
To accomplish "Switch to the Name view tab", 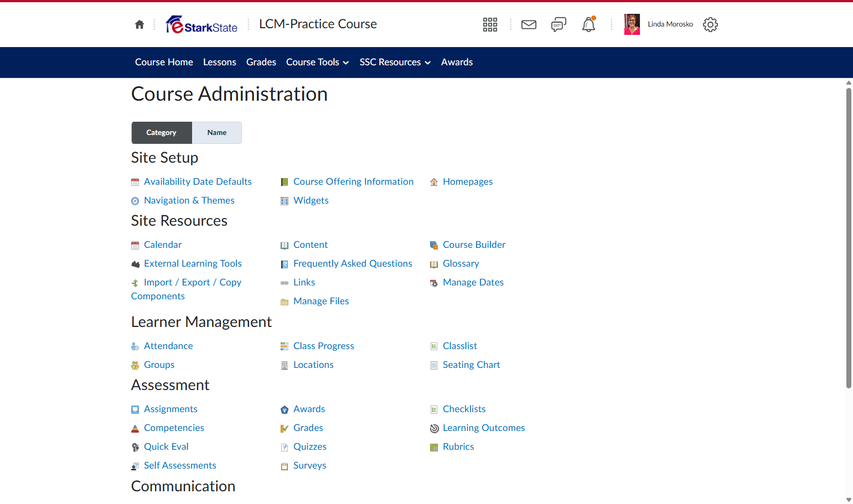I will [x=217, y=133].
